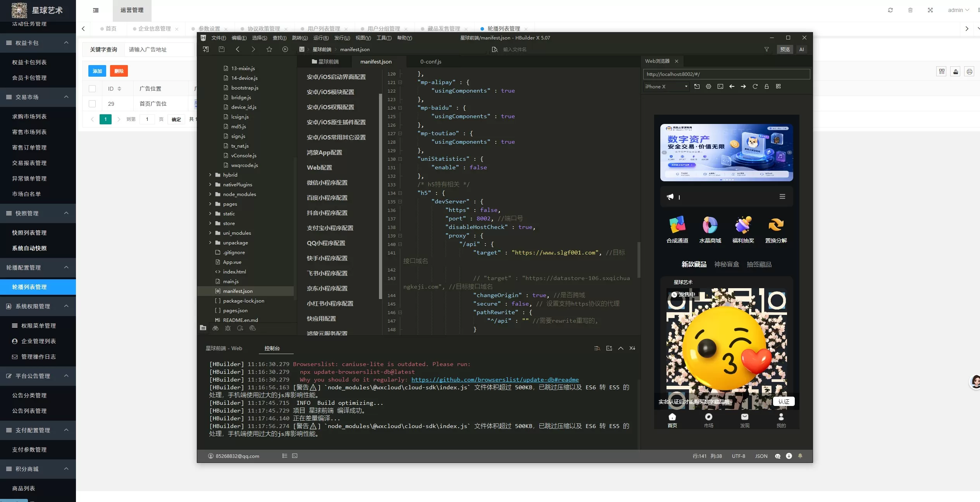Expand the hybrid folder in the file tree
The width and height of the screenshot is (980, 502).
pos(210,175)
